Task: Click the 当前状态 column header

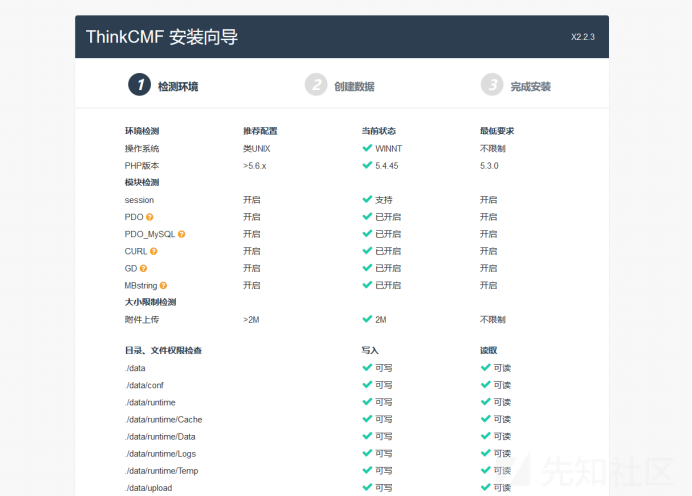Action: [379, 131]
